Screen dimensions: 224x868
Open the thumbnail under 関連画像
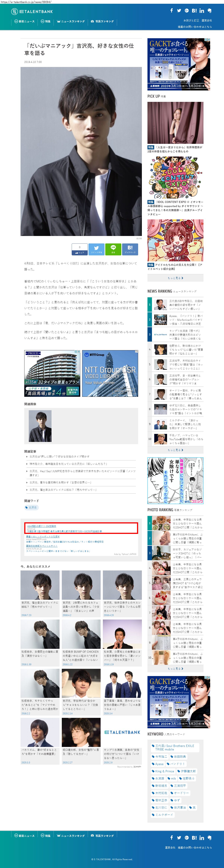coord(40,426)
